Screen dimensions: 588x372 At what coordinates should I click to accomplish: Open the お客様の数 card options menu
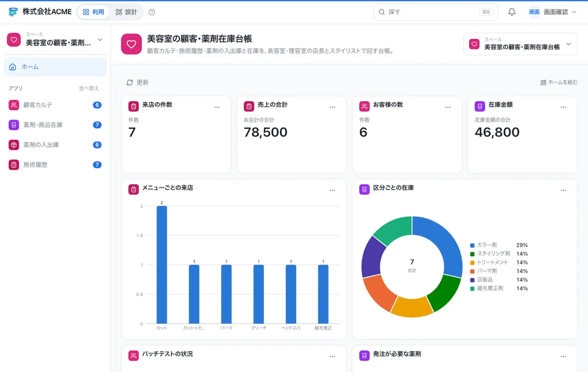coord(448,107)
